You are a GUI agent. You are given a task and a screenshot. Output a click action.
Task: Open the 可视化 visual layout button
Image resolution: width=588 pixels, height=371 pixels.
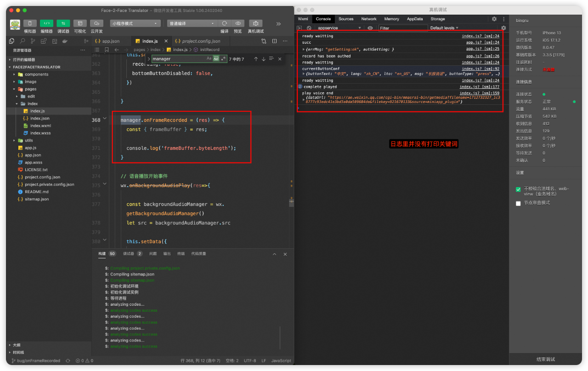[x=80, y=23]
